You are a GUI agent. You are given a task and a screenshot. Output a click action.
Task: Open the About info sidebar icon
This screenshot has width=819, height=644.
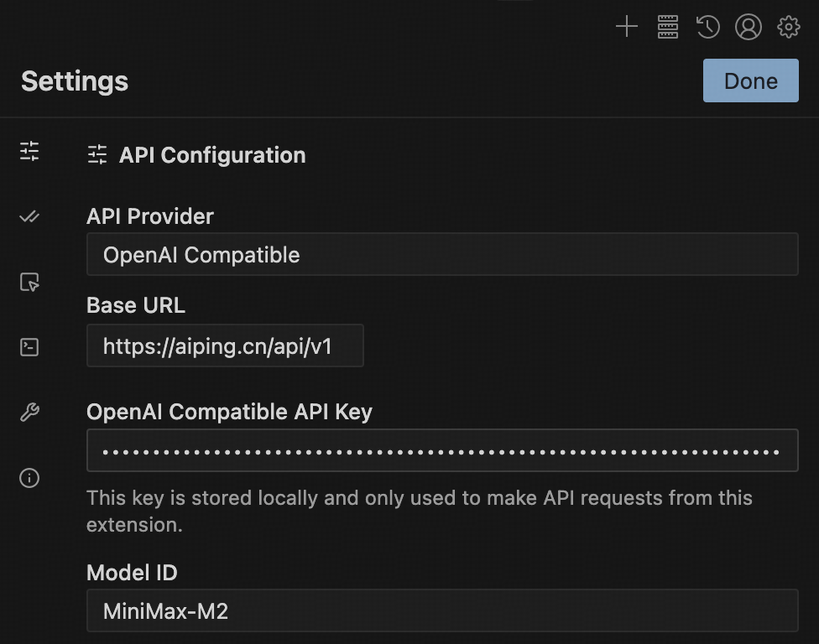coord(29,478)
